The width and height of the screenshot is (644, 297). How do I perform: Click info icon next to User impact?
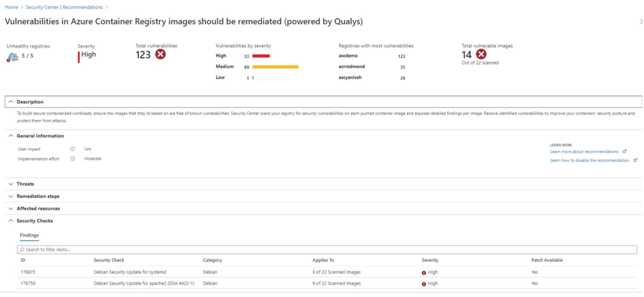click(73, 149)
